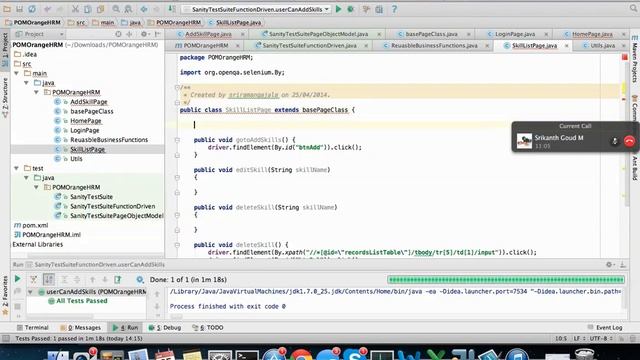Screen dimensions: 640x360
Task: Click SkillListPage.java breadcrumb in navigation bar
Action: pyautogui.click(x=235, y=23)
